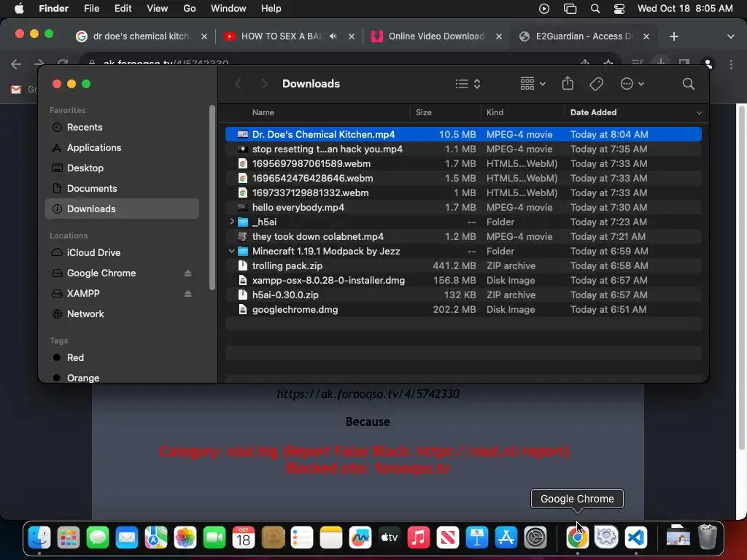Viewport: 747px width, 560px height.
Task: Open Calendar showing 18 in Dock
Action: point(244,537)
